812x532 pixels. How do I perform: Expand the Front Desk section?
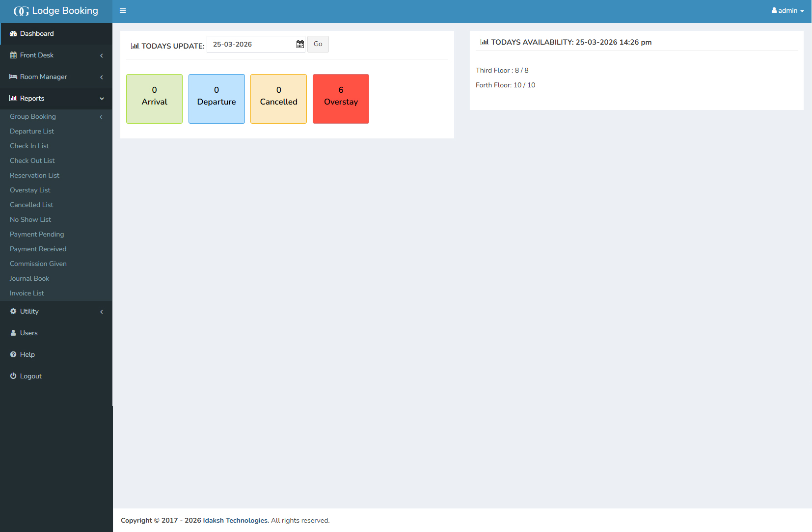(36, 55)
